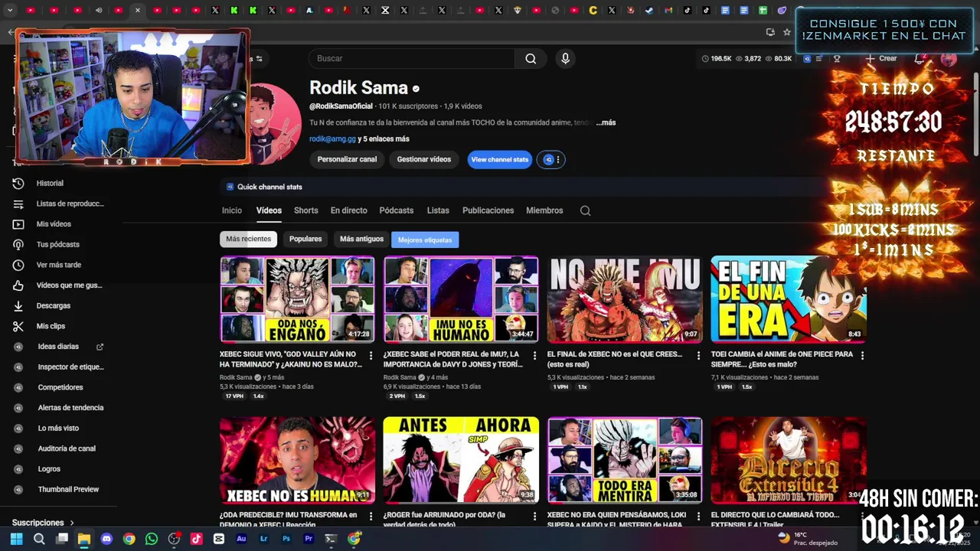This screenshot has width=980, height=551.
Task: Open Historial from the sidebar
Action: 50,183
